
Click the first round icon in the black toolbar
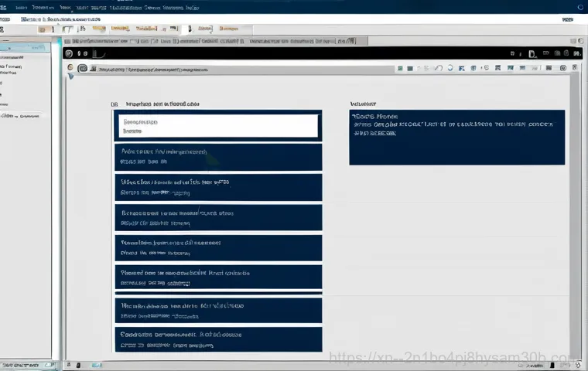click(69, 53)
